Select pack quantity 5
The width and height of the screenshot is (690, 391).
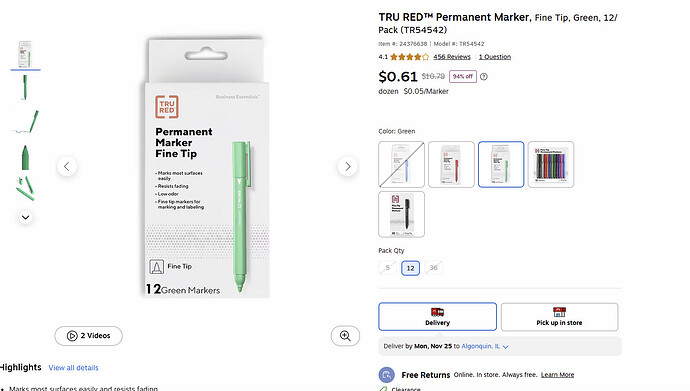click(388, 268)
